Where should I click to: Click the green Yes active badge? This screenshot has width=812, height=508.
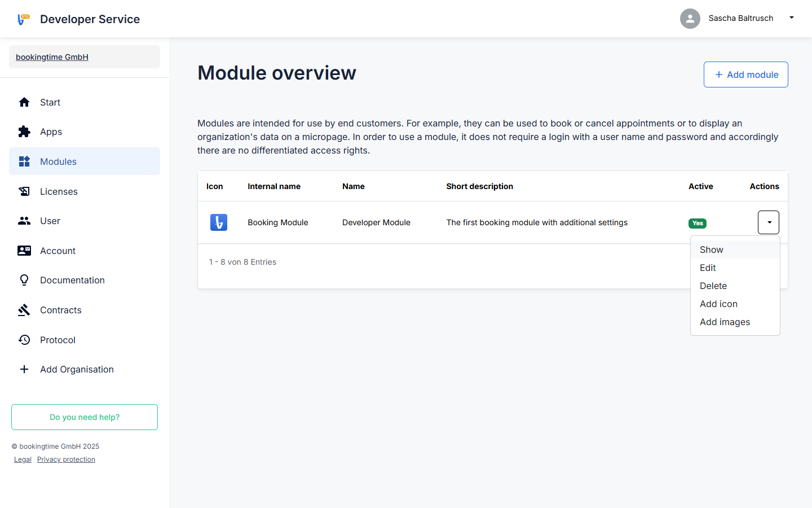point(698,223)
